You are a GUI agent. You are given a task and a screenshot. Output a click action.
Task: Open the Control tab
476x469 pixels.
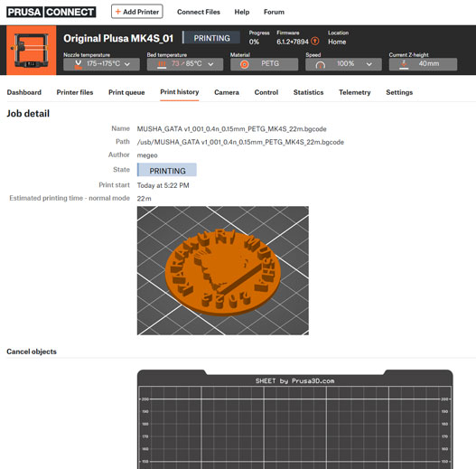(266, 92)
